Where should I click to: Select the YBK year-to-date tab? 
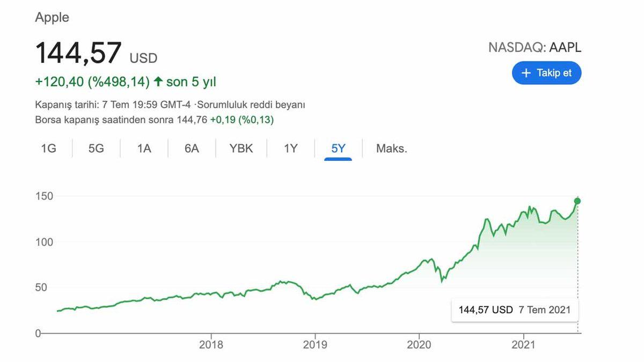tap(240, 149)
